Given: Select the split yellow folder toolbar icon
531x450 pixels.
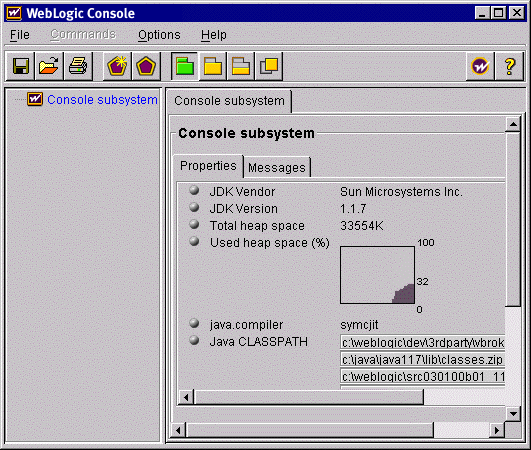Looking at the screenshot, I should tap(241, 66).
